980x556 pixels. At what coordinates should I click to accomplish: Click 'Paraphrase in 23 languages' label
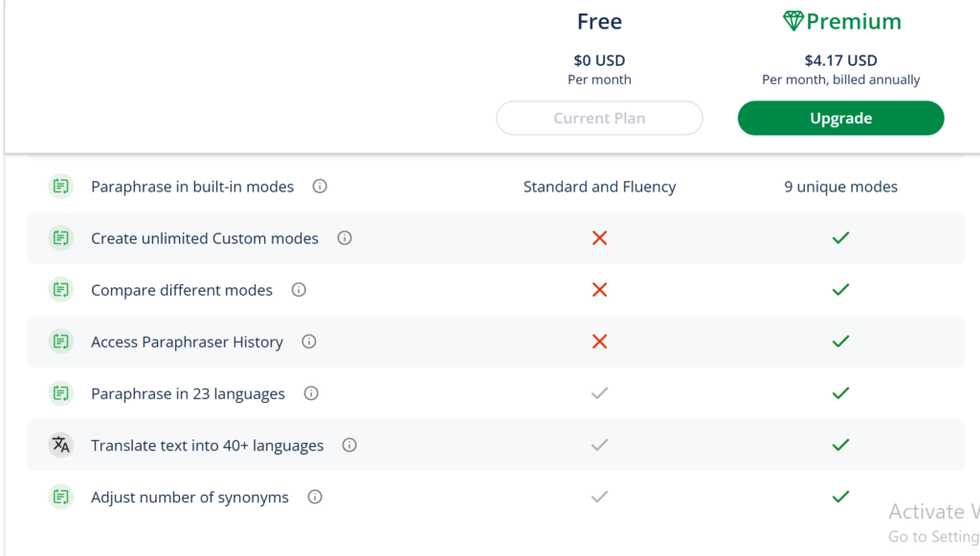pos(189,394)
